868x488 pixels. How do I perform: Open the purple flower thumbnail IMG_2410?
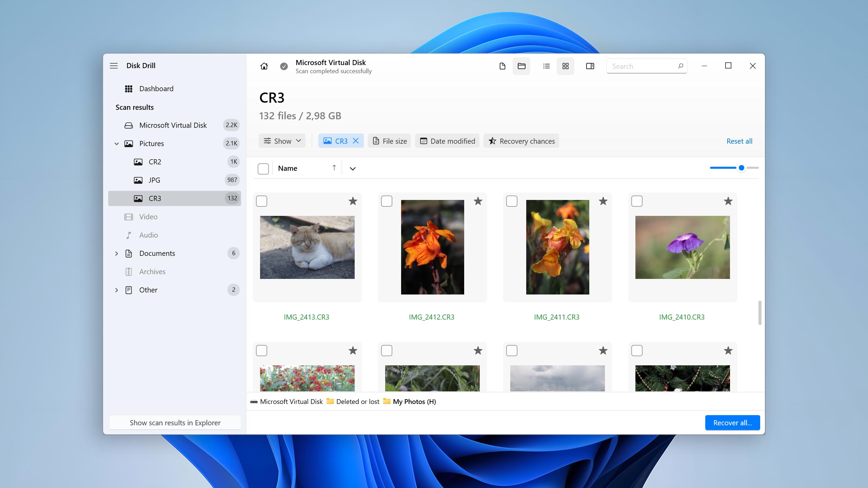tap(683, 247)
